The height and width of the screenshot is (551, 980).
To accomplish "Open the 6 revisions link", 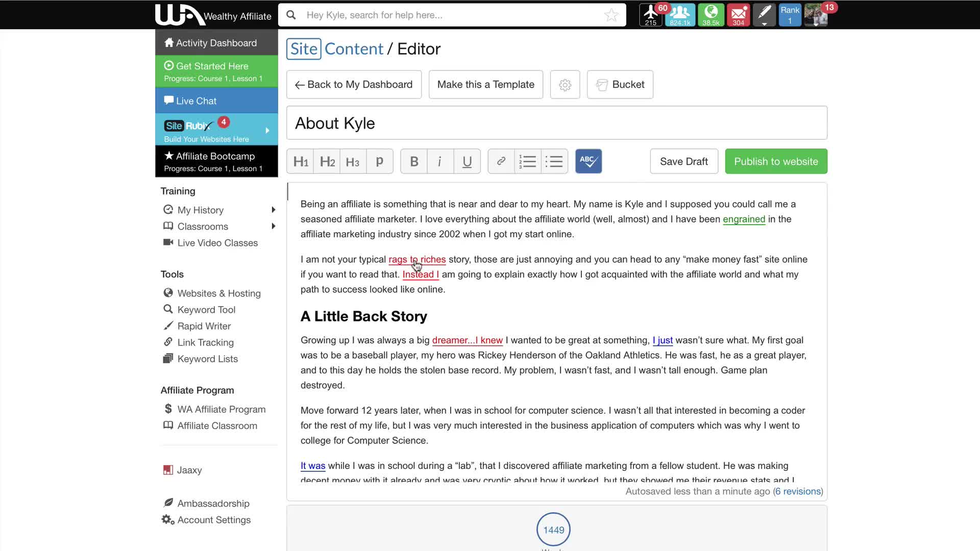I will coord(797,491).
